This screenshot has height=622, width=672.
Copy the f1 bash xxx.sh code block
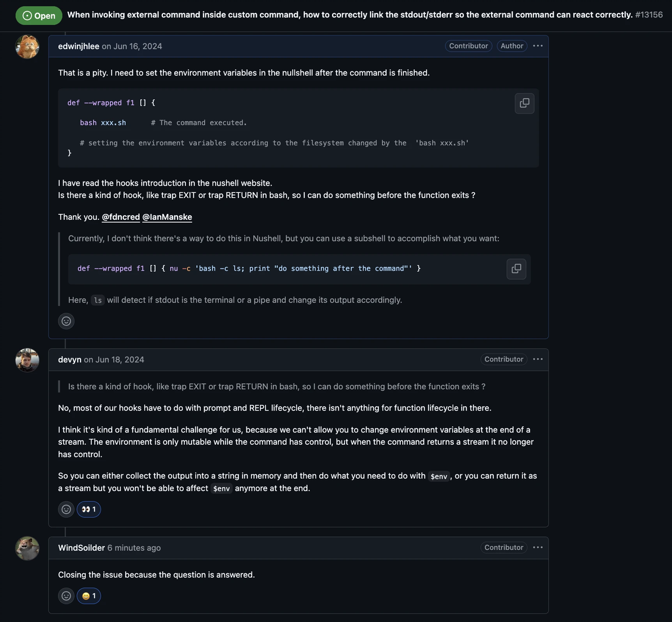pos(524,103)
